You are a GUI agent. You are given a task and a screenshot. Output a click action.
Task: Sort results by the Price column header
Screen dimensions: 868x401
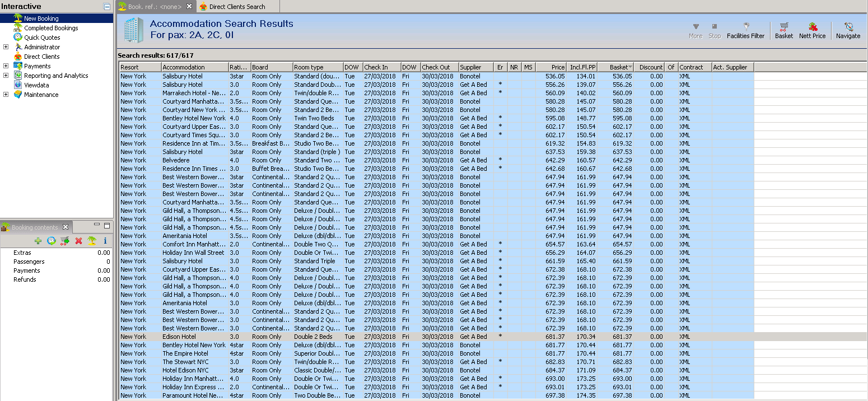pyautogui.click(x=551, y=67)
